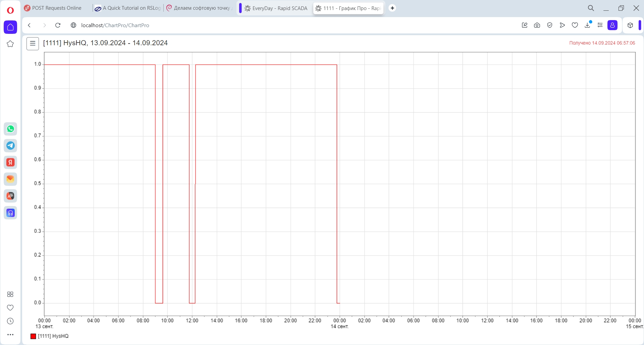Viewport: 644px width, 345px height.
Task: Click the Получено 14.09.2024 06:57:06 status text
Action: 602,43
